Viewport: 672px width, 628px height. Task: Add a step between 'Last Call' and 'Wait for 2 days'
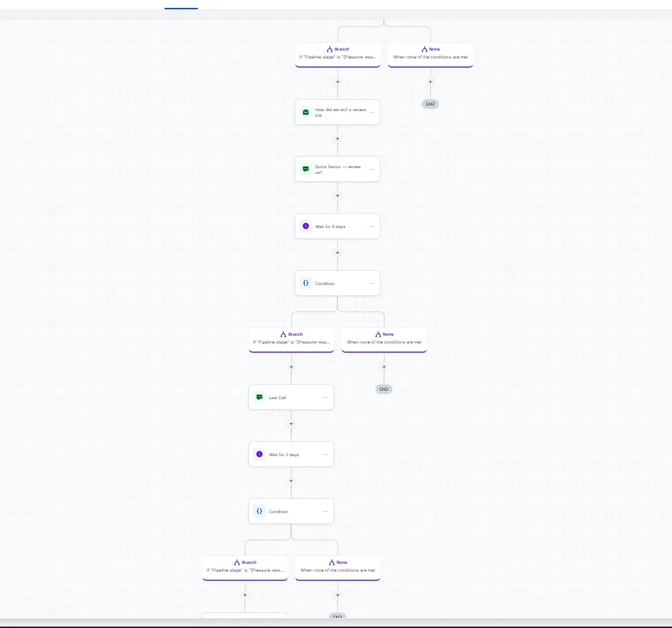click(x=292, y=424)
